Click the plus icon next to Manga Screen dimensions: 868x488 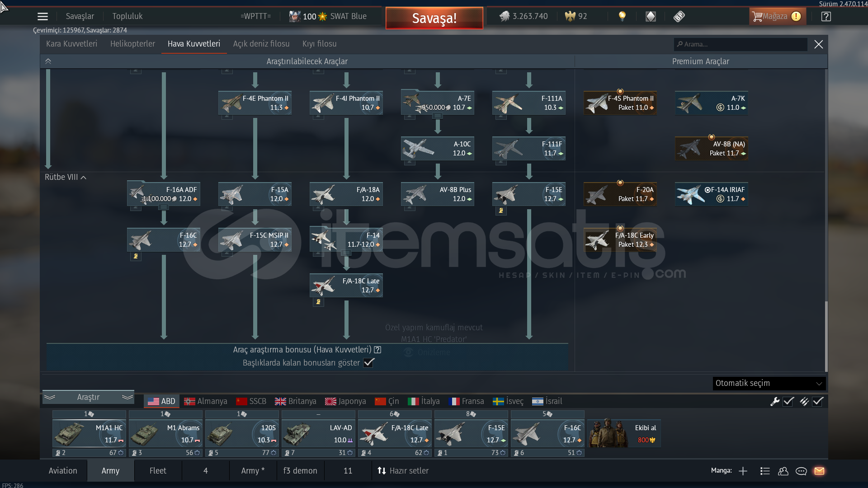click(x=743, y=471)
